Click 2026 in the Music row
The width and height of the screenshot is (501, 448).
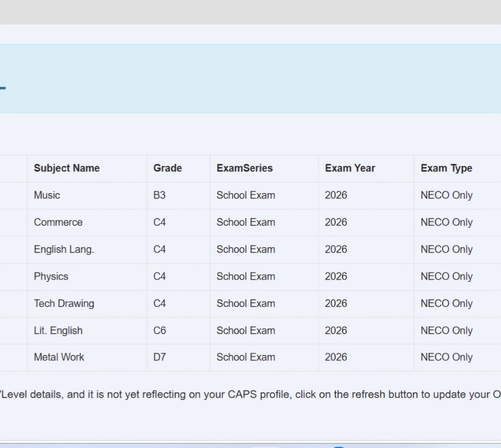pos(336,195)
